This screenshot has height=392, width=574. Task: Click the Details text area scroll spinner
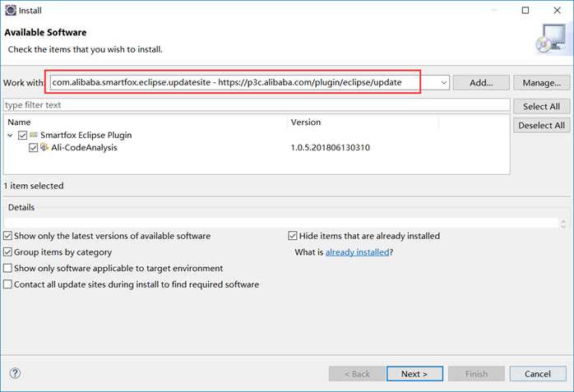[562, 223]
